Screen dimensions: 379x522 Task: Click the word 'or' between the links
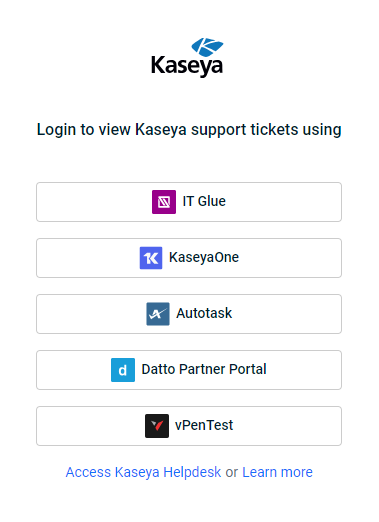(232, 473)
